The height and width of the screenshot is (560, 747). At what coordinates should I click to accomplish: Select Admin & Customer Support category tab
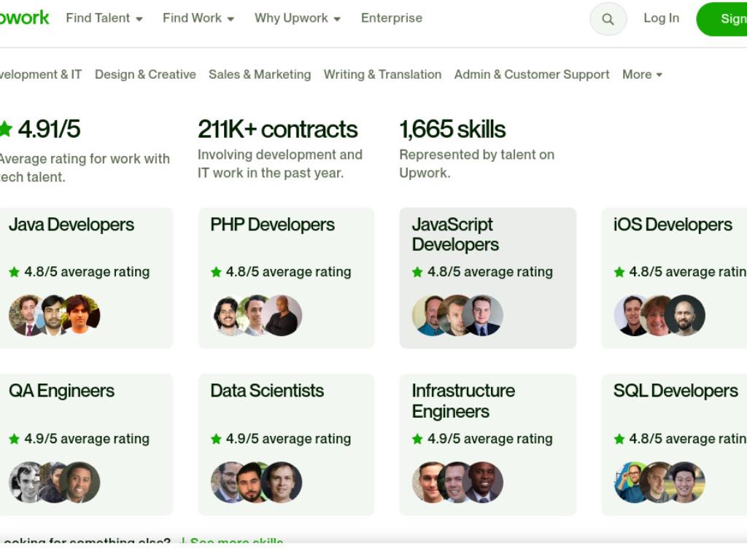coord(532,74)
